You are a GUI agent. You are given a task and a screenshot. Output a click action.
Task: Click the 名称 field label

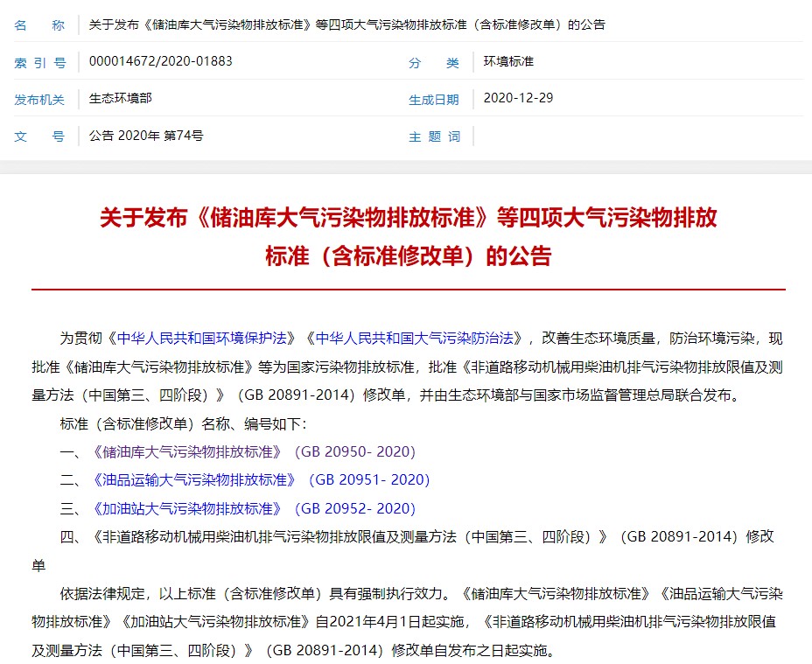click(x=39, y=25)
